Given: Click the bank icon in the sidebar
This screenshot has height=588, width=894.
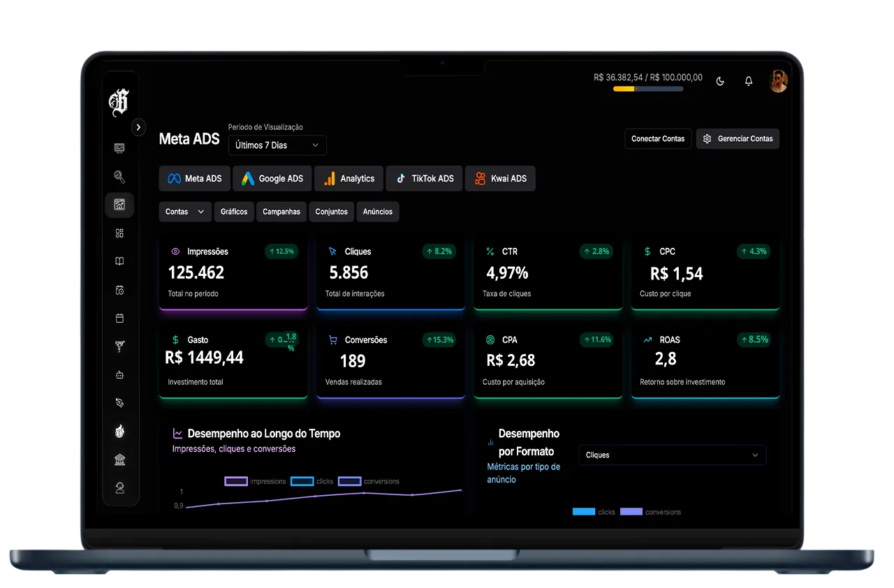Looking at the screenshot, I should coord(119,459).
